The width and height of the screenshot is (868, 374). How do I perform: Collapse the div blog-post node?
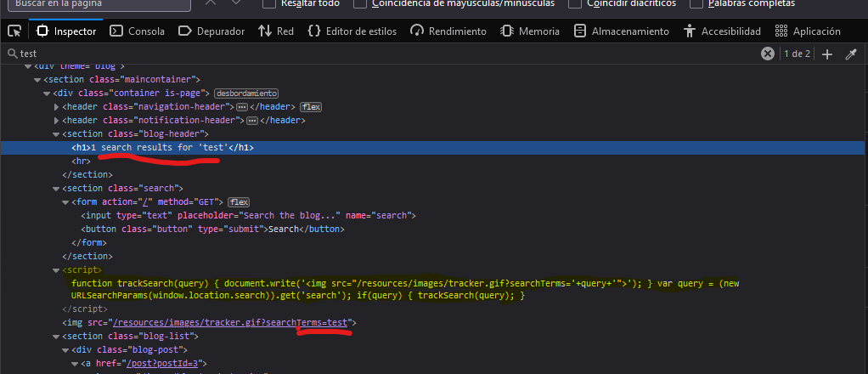tap(65, 349)
